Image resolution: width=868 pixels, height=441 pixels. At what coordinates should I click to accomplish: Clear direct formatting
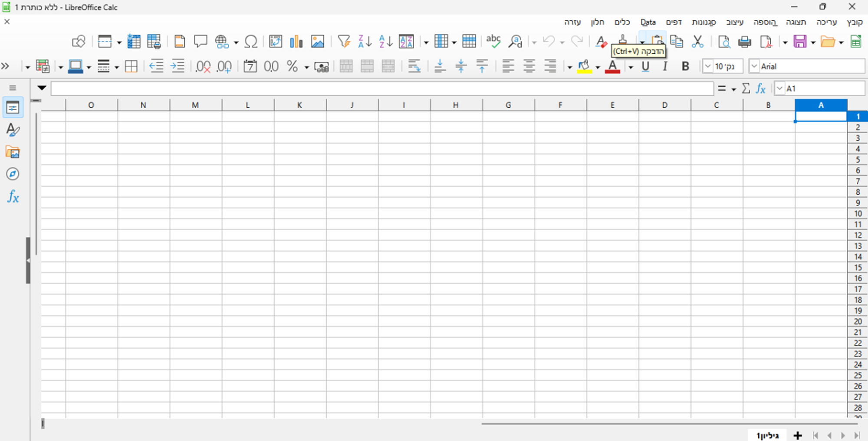tap(601, 42)
